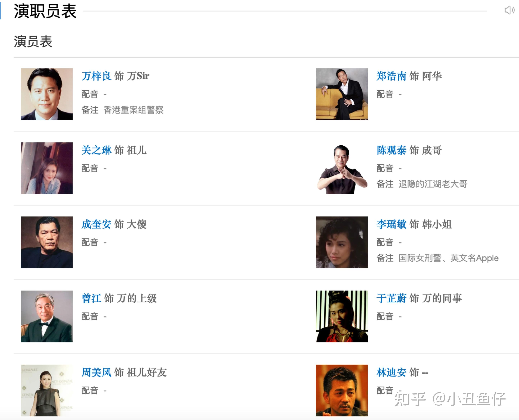Click the speaker read-aloud icon
Image resolution: width=519 pixels, height=420 pixels.
[x=509, y=10]
